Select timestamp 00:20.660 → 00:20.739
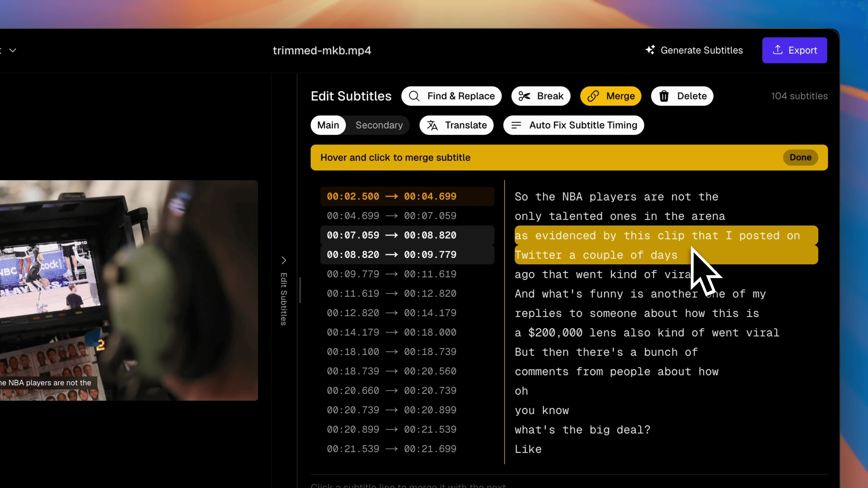The width and height of the screenshot is (868, 488). pyautogui.click(x=407, y=391)
